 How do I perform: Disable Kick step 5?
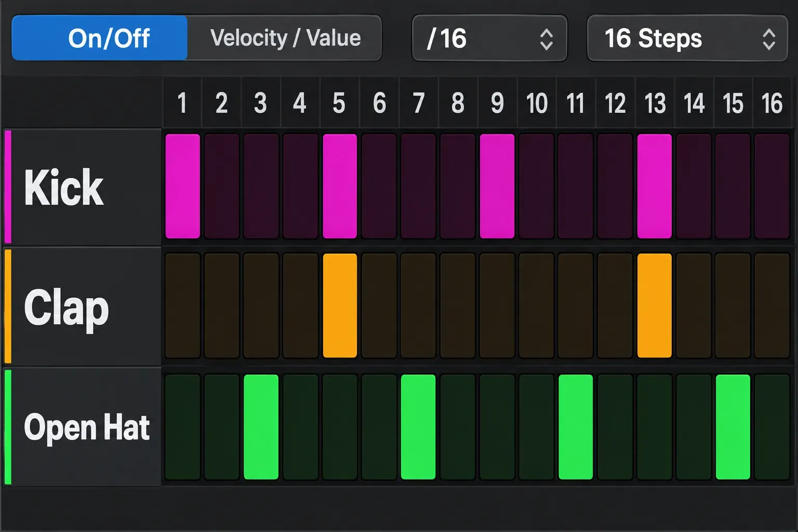pos(340,187)
